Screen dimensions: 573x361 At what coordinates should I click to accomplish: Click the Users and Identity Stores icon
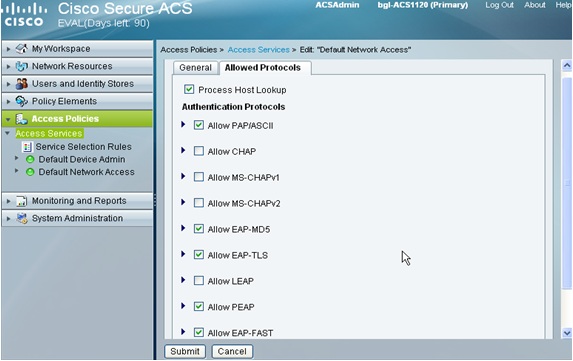(22, 84)
